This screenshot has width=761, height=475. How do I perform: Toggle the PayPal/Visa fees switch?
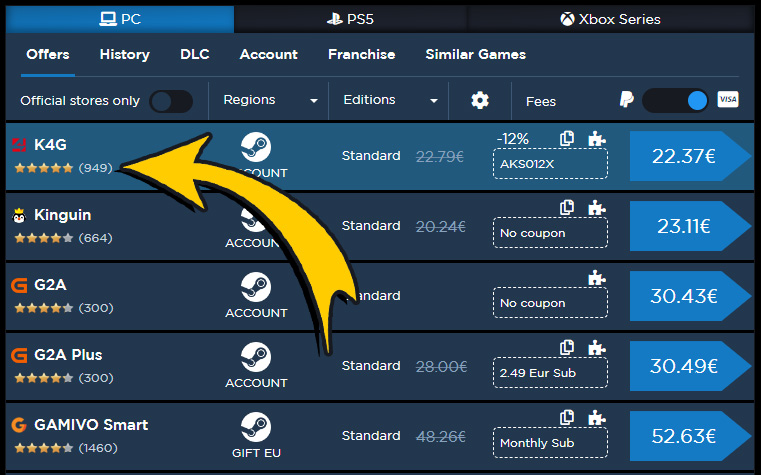[675, 100]
